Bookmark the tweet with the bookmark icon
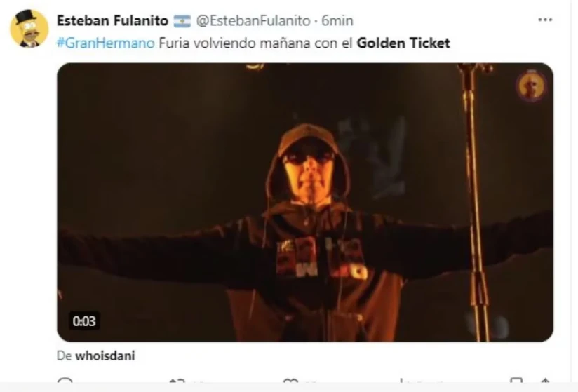Image resolution: width=578 pixels, height=392 pixels. click(516, 380)
